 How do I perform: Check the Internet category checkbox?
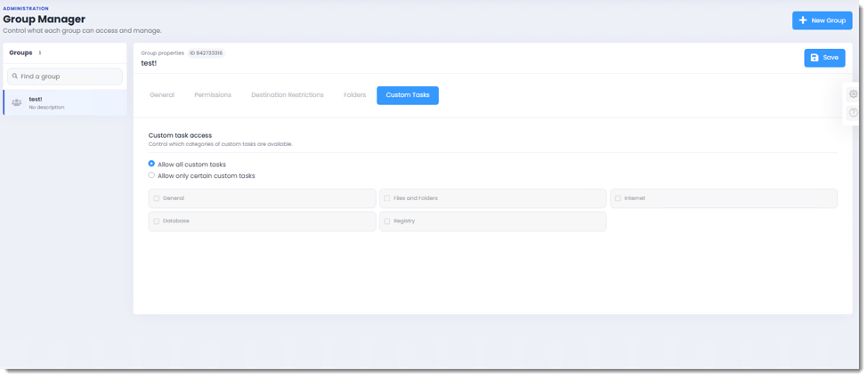(x=618, y=198)
